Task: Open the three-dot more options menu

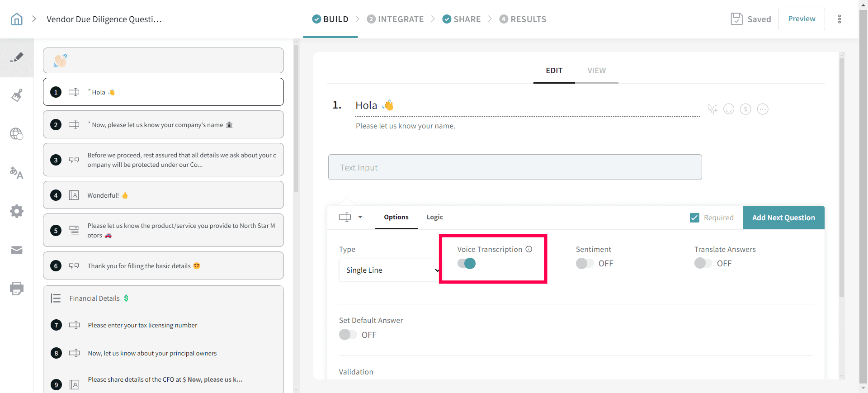Action: pos(839,19)
